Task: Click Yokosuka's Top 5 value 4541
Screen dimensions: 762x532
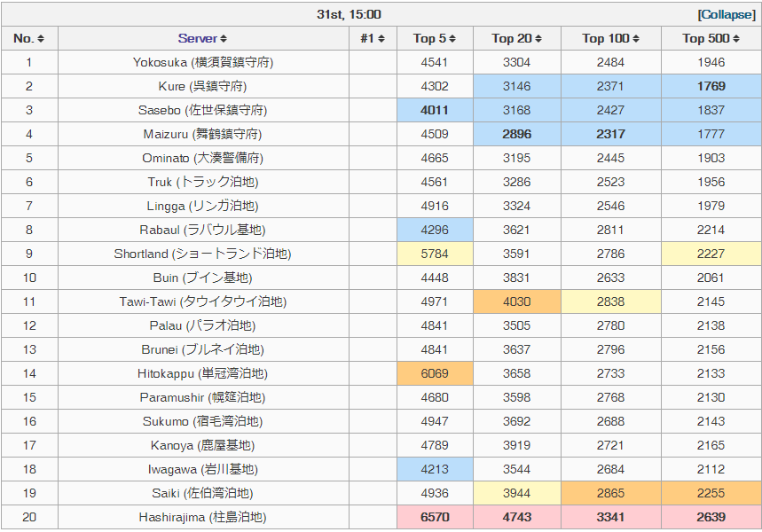Action: click(435, 62)
